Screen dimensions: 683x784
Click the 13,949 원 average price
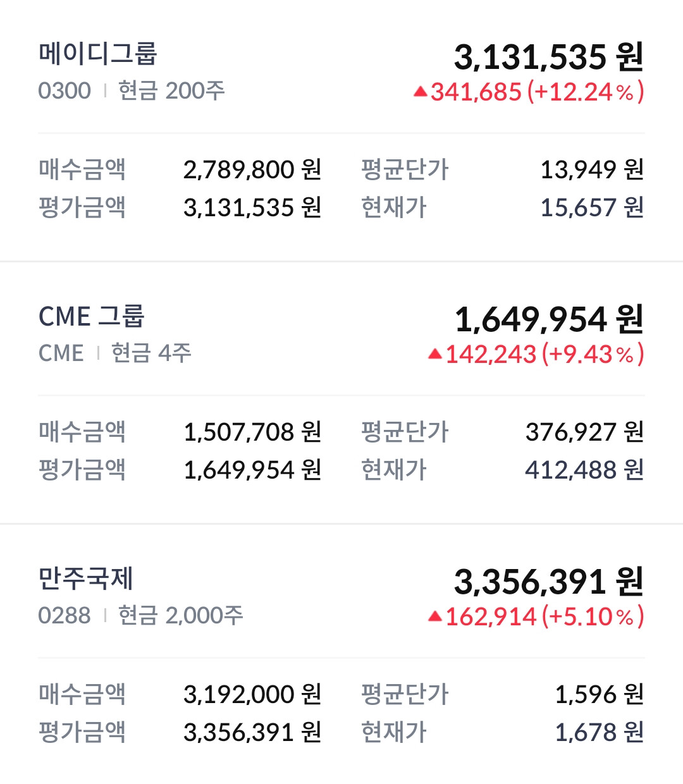pyautogui.click(x=592, y=169)
